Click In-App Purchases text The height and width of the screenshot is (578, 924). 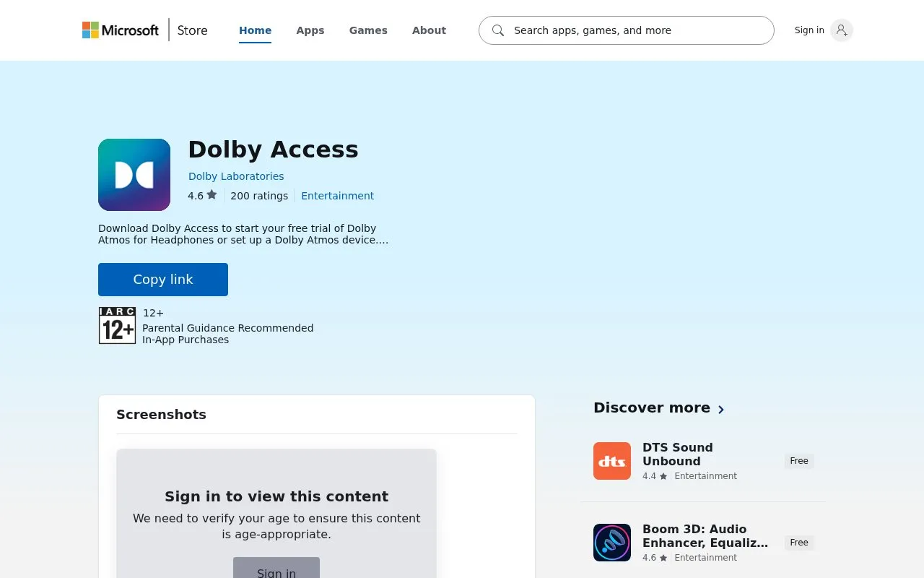point(186,340)
